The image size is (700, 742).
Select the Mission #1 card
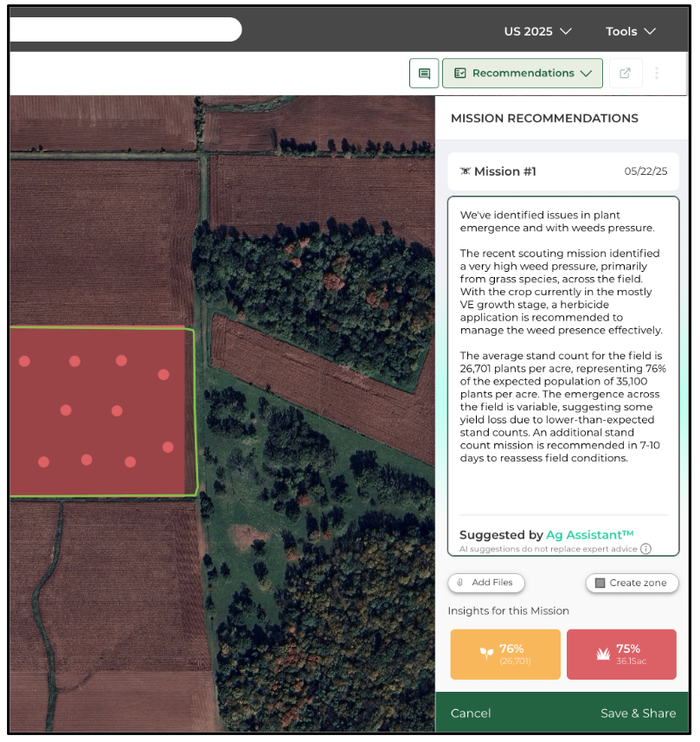pyautogui.click(x=562, y=171)
